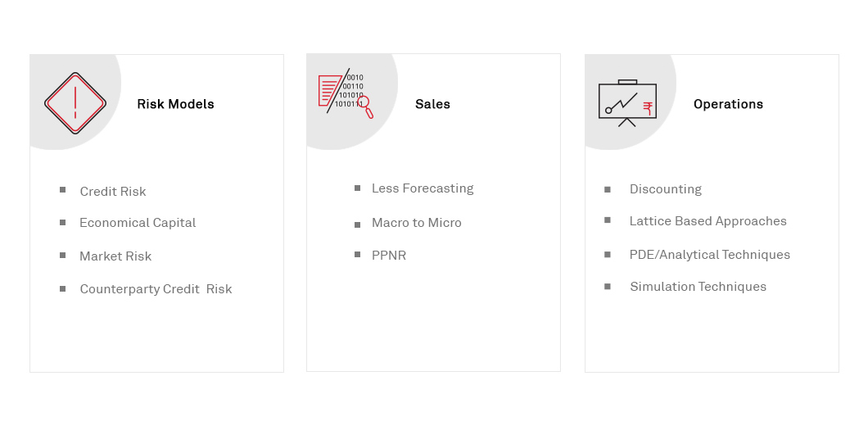This screenshot has width=868, height=426.
Task: Open the Macro to Micro item
Action: click(417, 223)
